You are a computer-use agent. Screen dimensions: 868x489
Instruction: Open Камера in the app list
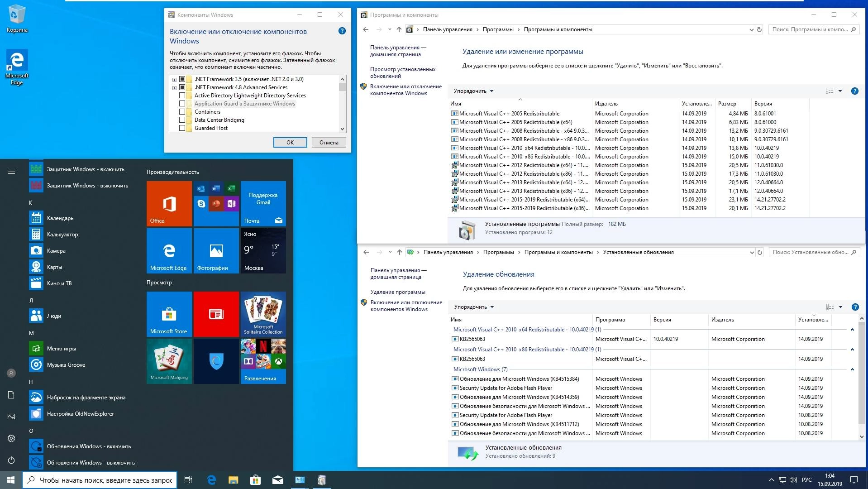coord(81,251)
